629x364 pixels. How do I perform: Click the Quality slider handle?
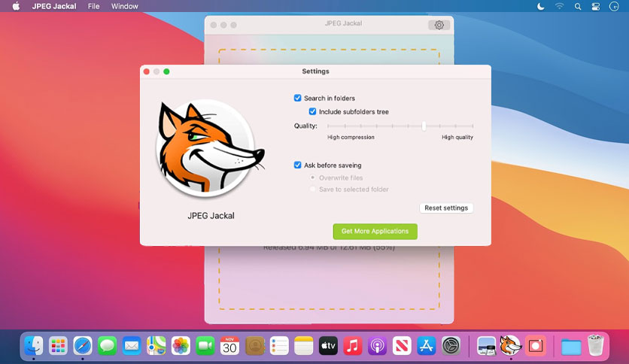click(x=424, y=126)
